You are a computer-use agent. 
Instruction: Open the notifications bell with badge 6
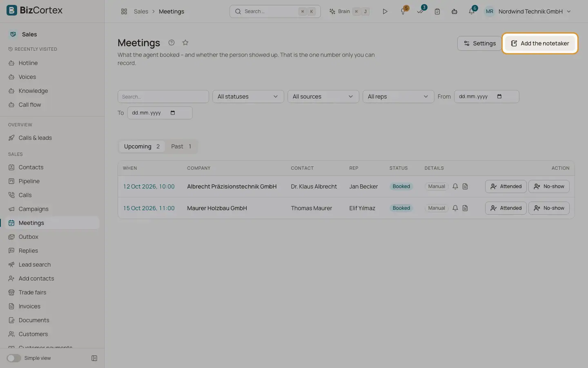coord(472,11)
